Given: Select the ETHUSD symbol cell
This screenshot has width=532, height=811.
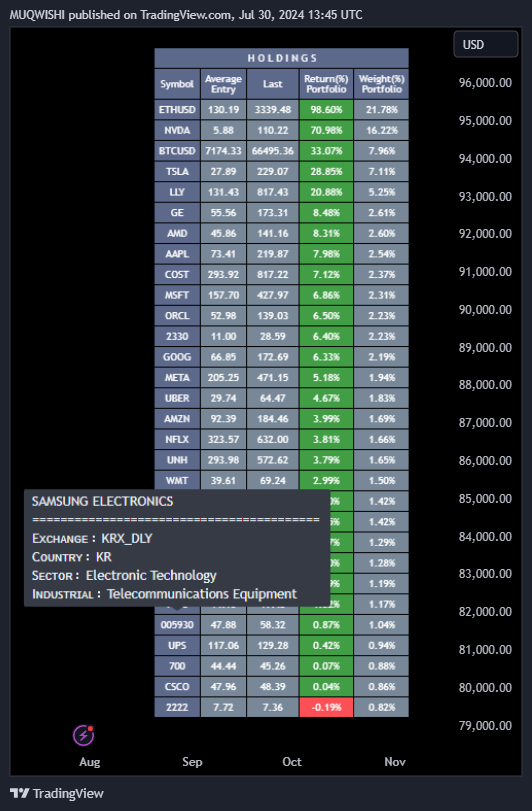Looking at the screenshot, I should coord(177,110).
